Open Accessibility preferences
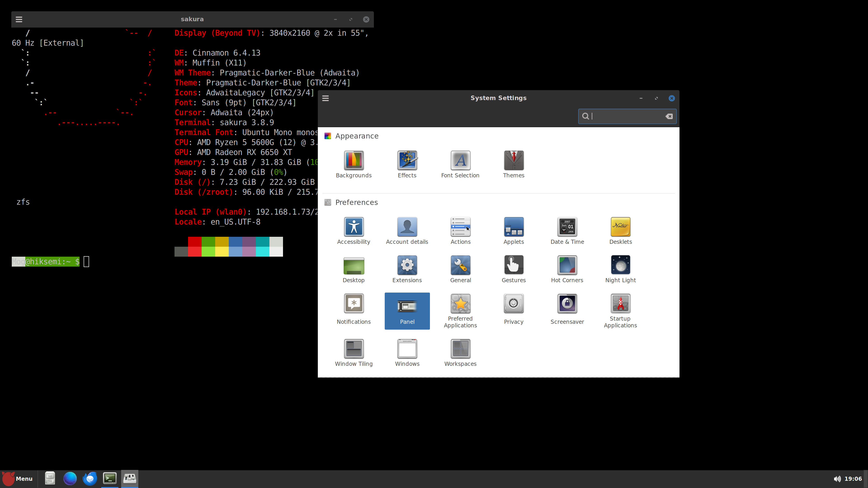The image size is (868, 488). click(x=354, y=231)
